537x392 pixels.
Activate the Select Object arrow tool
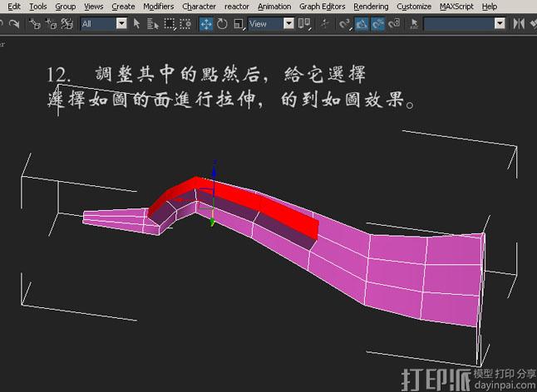coord(137,24)
